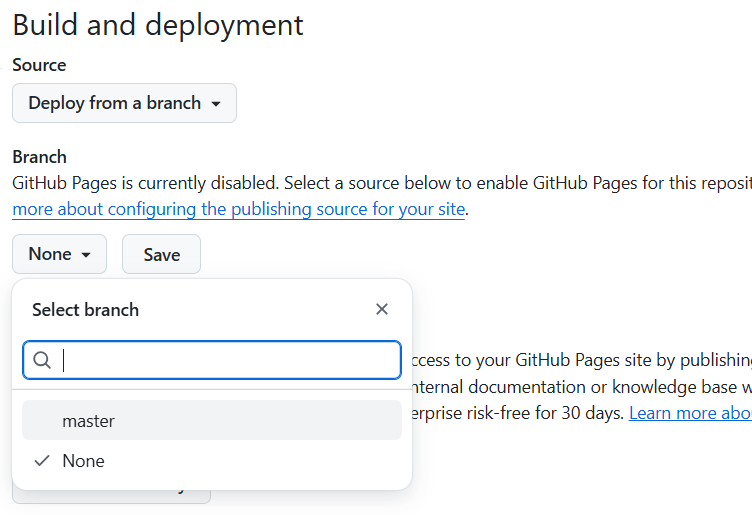
Task: Click the Select branch popup title
Action: coord(85,310)
